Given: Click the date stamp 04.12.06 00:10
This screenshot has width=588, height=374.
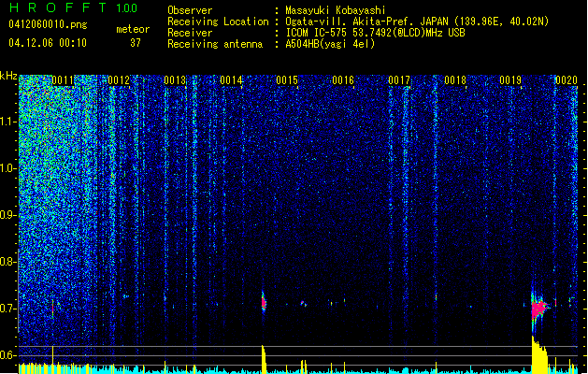Looking at the screenshot, I should 48,43.
